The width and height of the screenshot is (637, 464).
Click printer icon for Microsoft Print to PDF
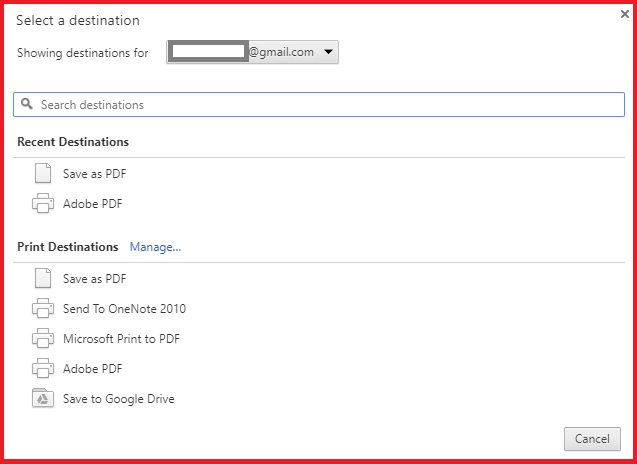[x=43, y=338]
